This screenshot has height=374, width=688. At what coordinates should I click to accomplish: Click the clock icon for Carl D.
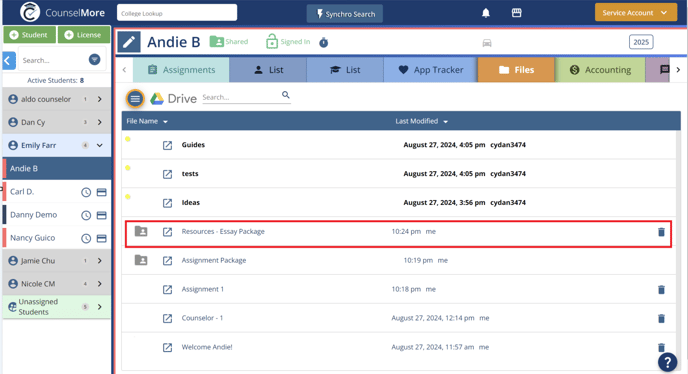86,192
